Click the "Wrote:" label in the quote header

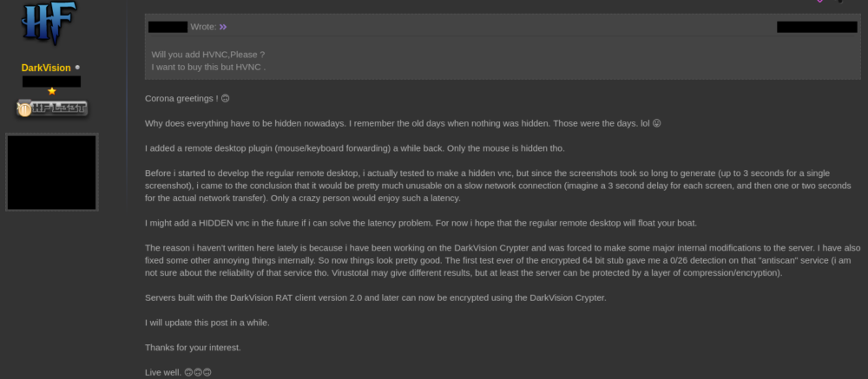pyautogui.click(x=203, y=27)
